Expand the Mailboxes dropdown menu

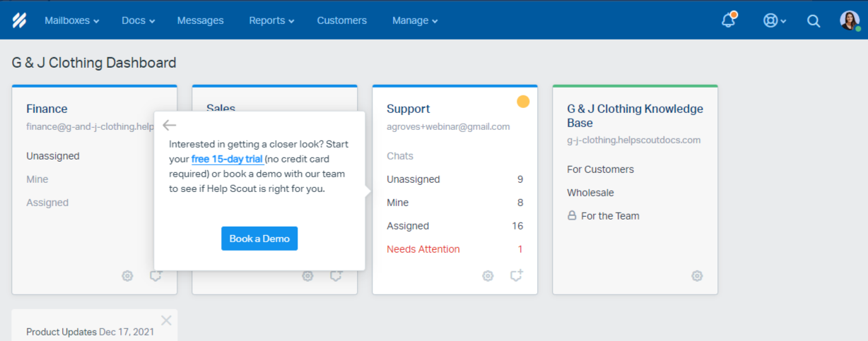point(71,20)
